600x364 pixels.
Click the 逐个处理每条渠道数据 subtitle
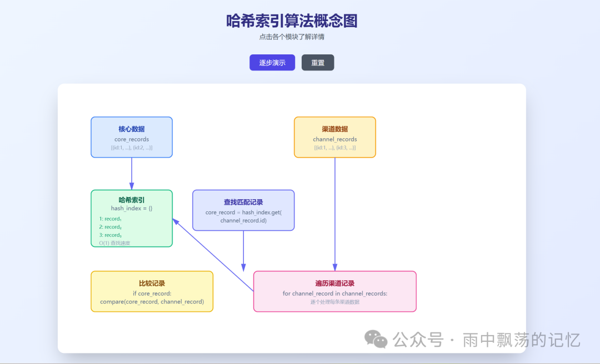point(334,301)
